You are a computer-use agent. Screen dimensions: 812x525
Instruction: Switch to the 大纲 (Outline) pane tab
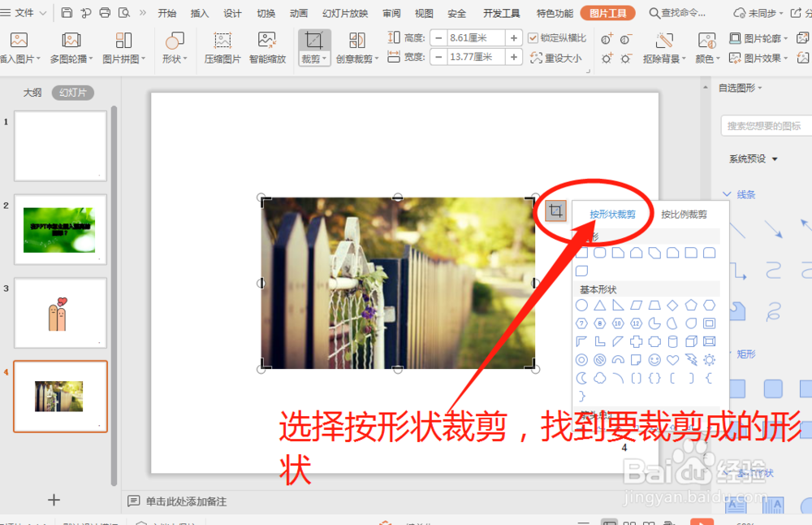(x=31, y=92)
